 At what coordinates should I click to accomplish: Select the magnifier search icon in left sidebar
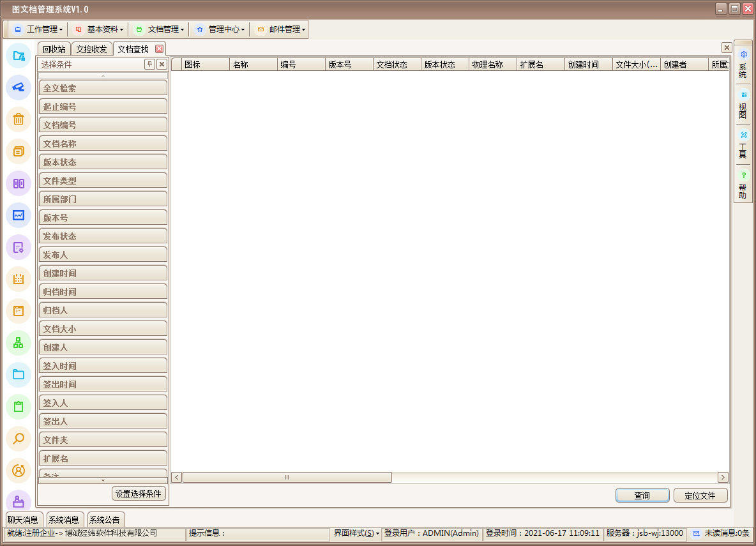[19, 439]
